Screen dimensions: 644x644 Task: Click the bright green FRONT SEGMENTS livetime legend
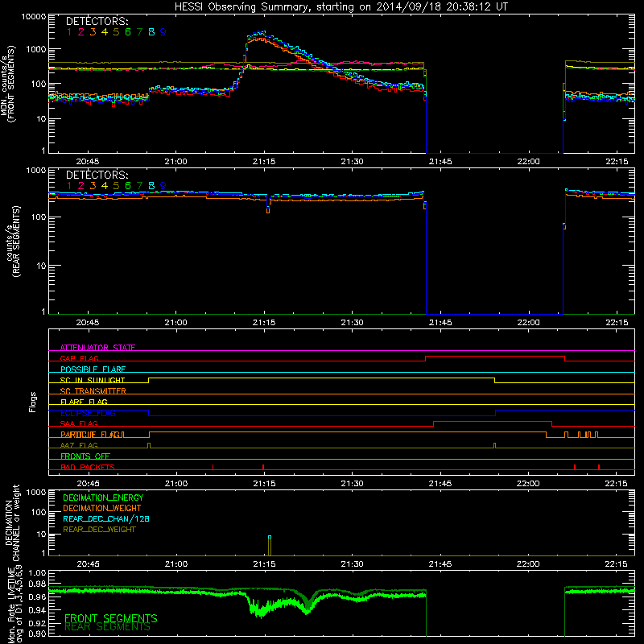pos(111,618)
